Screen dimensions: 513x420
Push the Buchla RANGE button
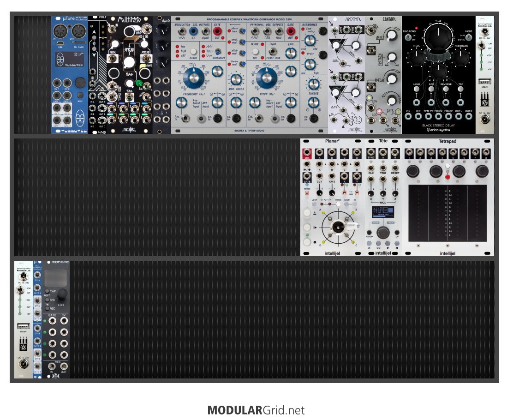click(x=193, y=51)
